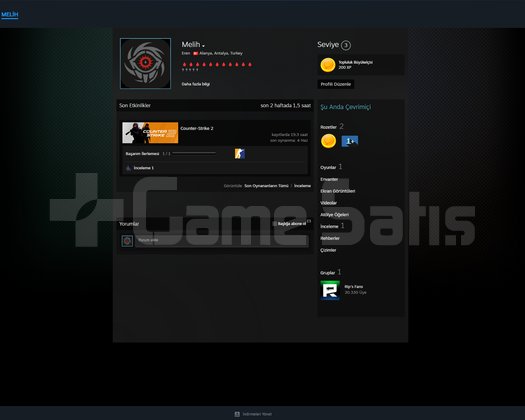Click the 'Yorumlar' section header
The width and height of the screenshot is (525, 420).
(x=129, y=224)
